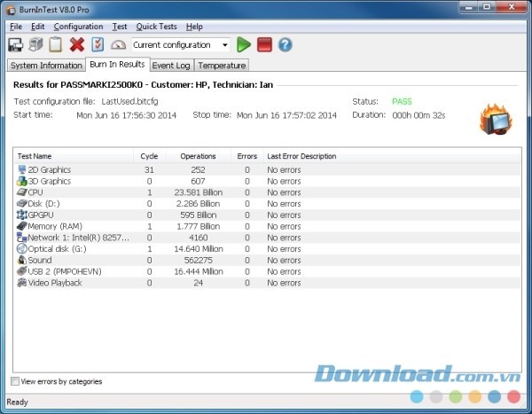The image size is (532, 414).
Task: Sort by Test Name column header
Action: click(74, 156)
